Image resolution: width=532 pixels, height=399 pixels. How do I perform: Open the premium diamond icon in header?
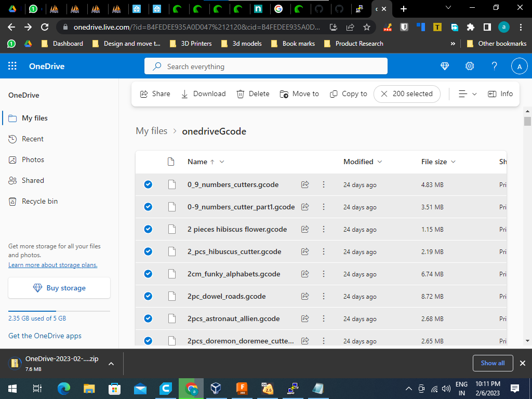[445, 66]
